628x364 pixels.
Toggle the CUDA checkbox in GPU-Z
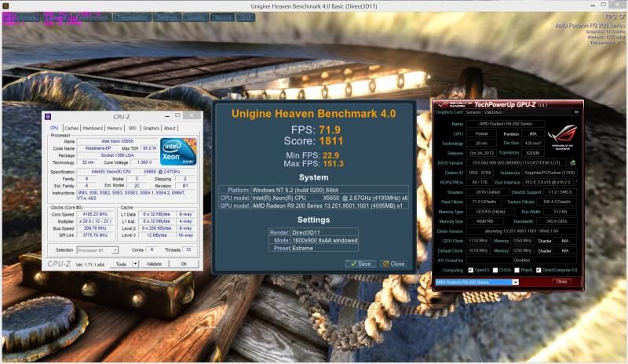[x=495, y=271]
